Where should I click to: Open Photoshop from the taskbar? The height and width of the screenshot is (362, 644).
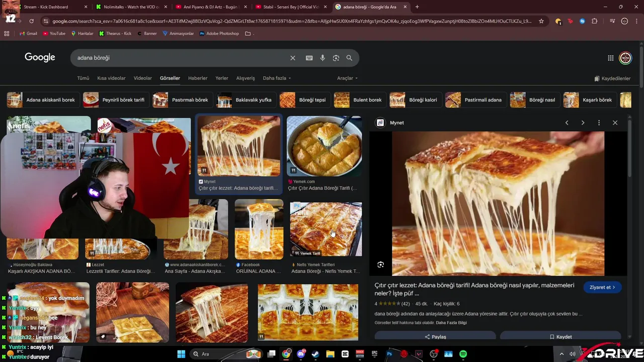coord(389,354)
